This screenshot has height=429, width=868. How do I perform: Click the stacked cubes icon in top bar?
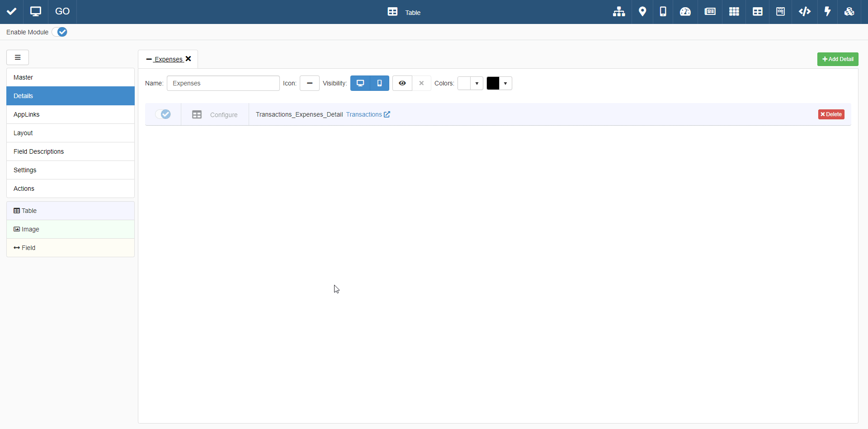coord(849,12)
